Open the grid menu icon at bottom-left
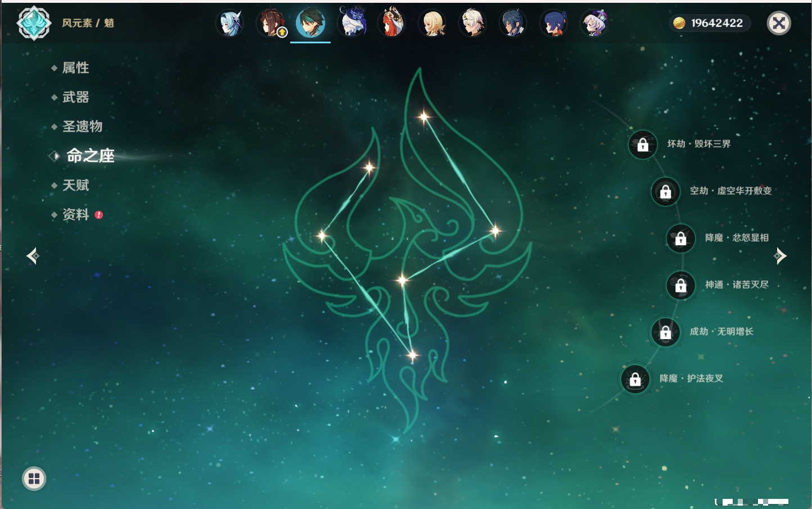 34,479
